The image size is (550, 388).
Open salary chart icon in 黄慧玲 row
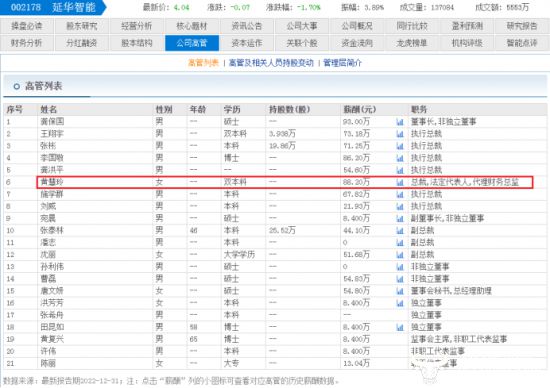pyautogui.click(x=400, y=182)
